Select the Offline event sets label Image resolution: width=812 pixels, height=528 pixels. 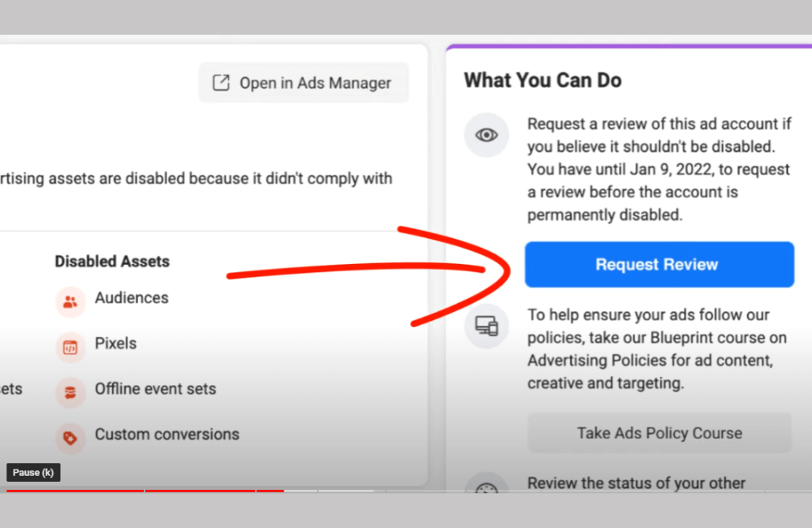coord(155,389)
